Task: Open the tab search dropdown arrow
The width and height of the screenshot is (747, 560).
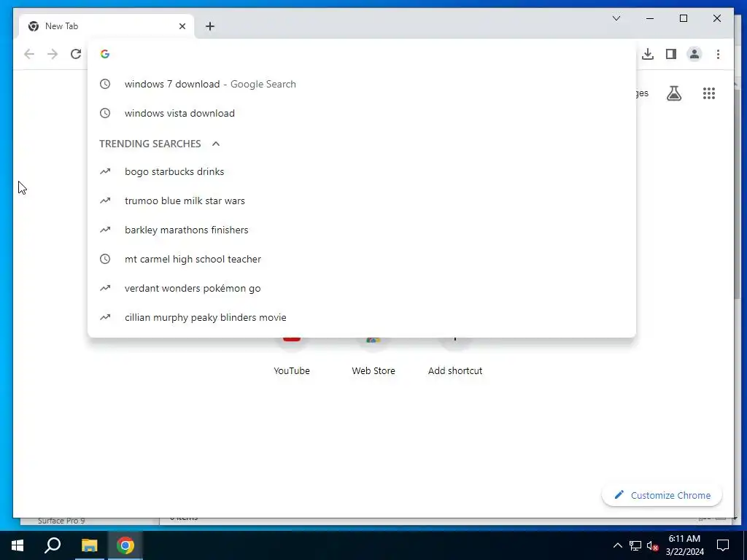Action: [616, 18]
